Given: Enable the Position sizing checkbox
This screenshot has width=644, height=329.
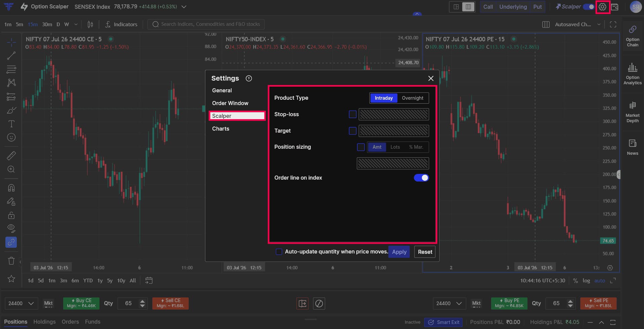Looking at the screenshot, I should coord(361,147).
